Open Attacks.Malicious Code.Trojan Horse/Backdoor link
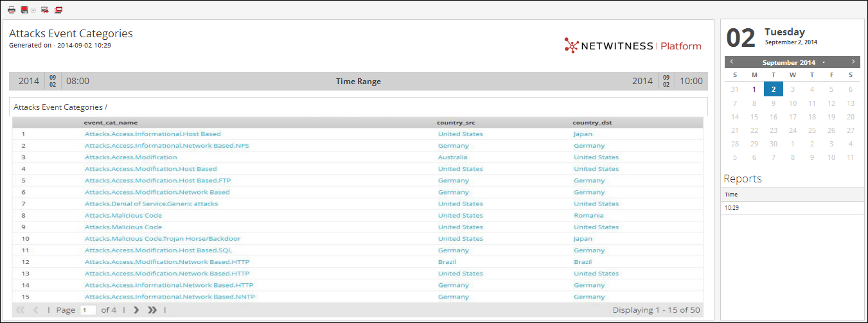Screen dimensions: 868x323 (163, 238)
